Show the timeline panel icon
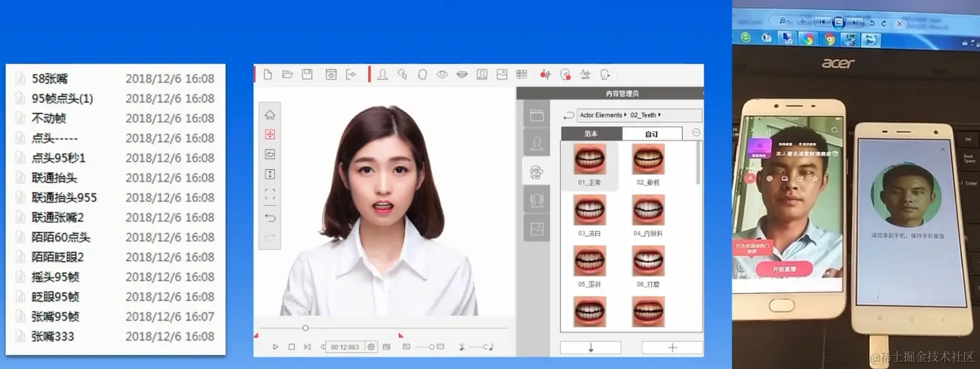This screenshot has width=980, height=369. point(387,346)
